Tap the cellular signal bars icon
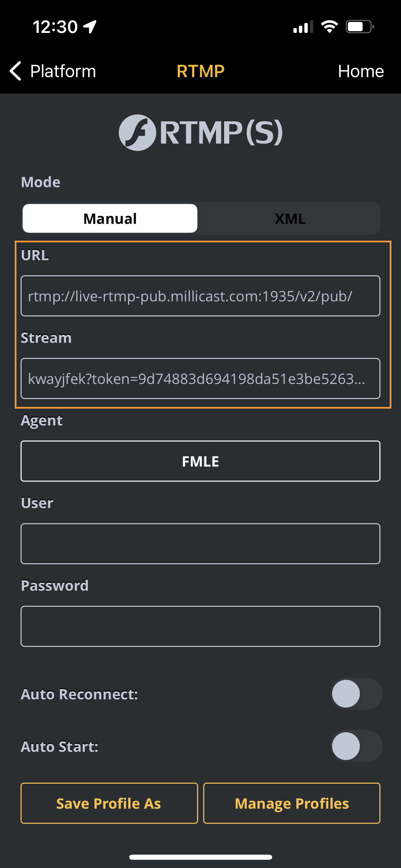Screen dimensions: 401x868 303,27
